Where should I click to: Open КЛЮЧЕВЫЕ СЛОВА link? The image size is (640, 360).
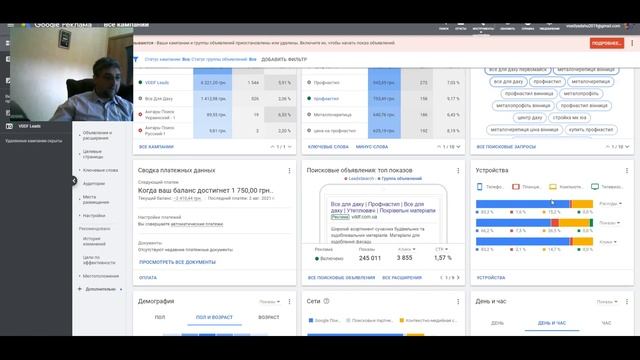328,147
